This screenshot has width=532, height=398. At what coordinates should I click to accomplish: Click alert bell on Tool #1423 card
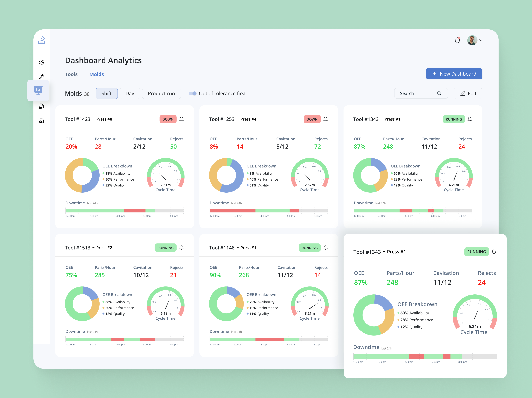click(x=182, y=119)
